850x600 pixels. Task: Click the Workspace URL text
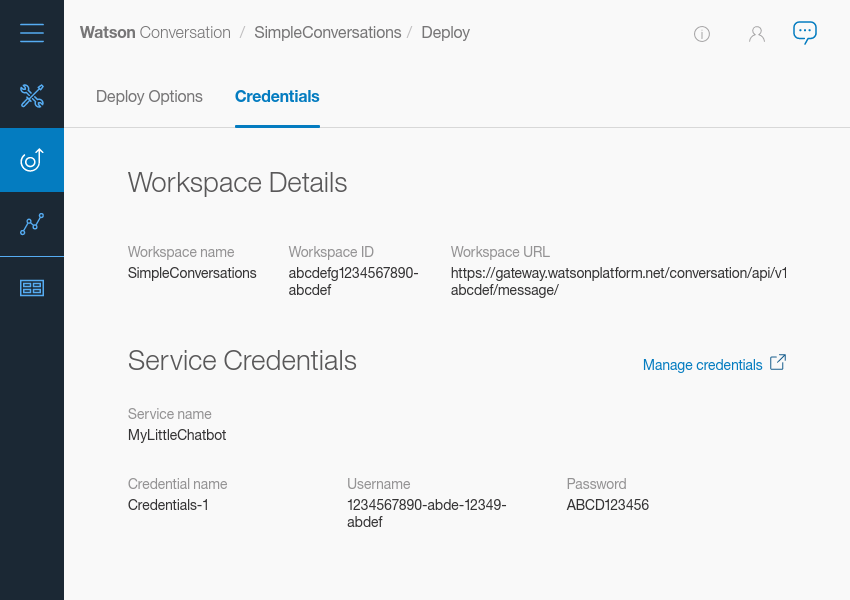[x=618, y=281]
